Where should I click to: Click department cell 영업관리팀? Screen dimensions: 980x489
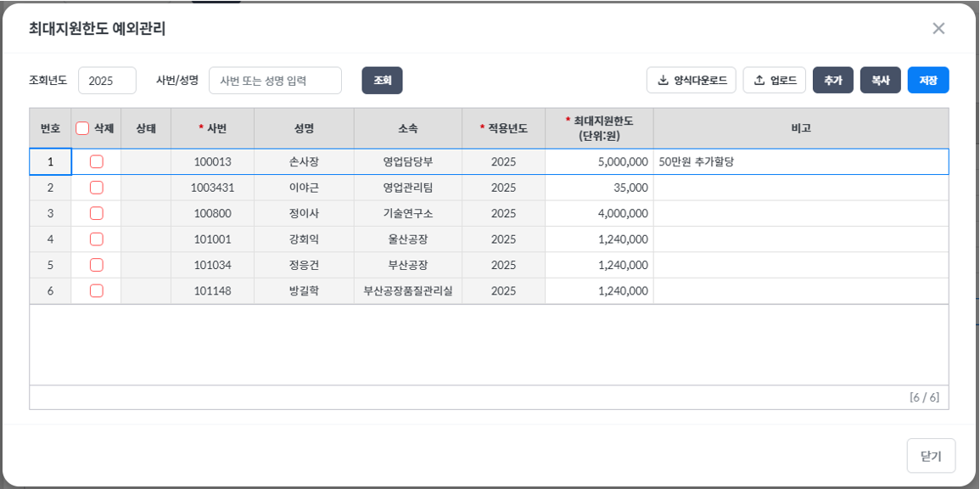point(408,188)
